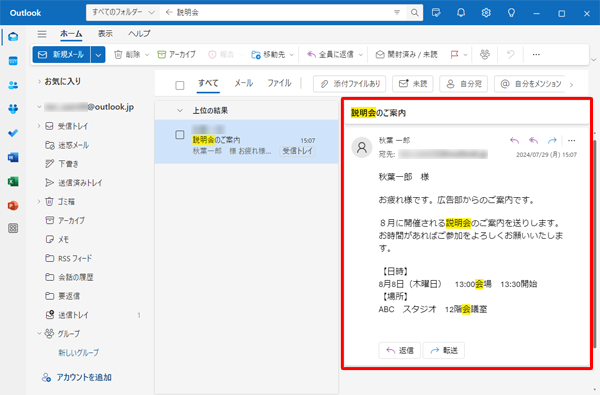
Task: Tick the checkbox for 説明会のご案内 message
Action: (x=180, y=135)
